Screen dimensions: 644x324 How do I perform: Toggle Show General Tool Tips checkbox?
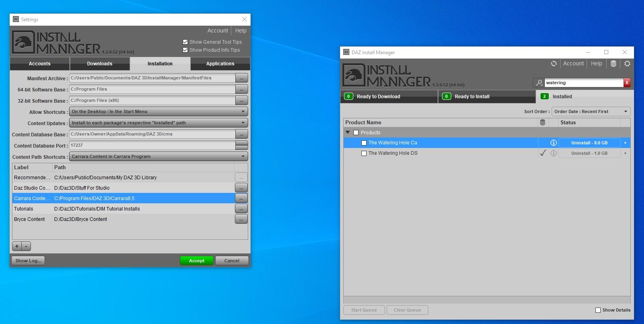pos(185,42)
